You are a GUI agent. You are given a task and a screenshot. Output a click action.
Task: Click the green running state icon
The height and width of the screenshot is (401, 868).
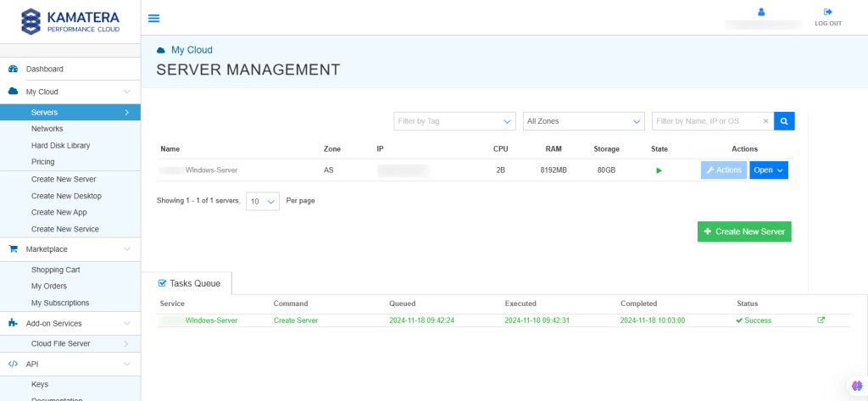(659, 170)
